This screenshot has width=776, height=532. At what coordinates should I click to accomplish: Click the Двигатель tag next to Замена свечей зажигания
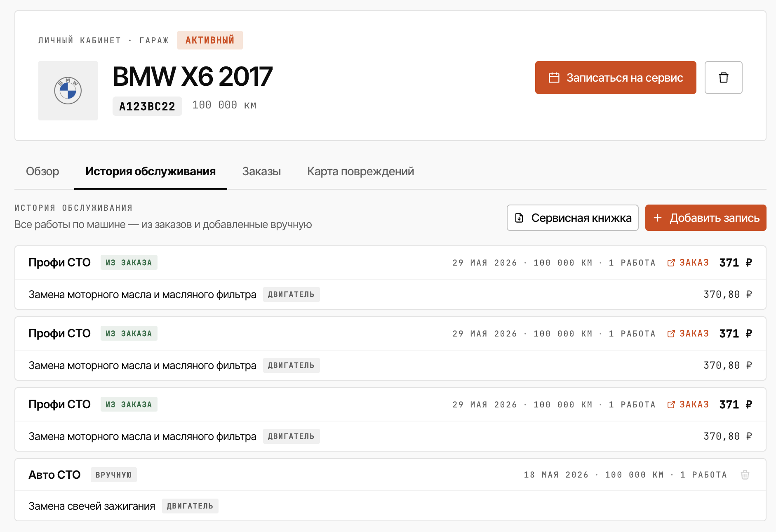(x=190, y=506)
